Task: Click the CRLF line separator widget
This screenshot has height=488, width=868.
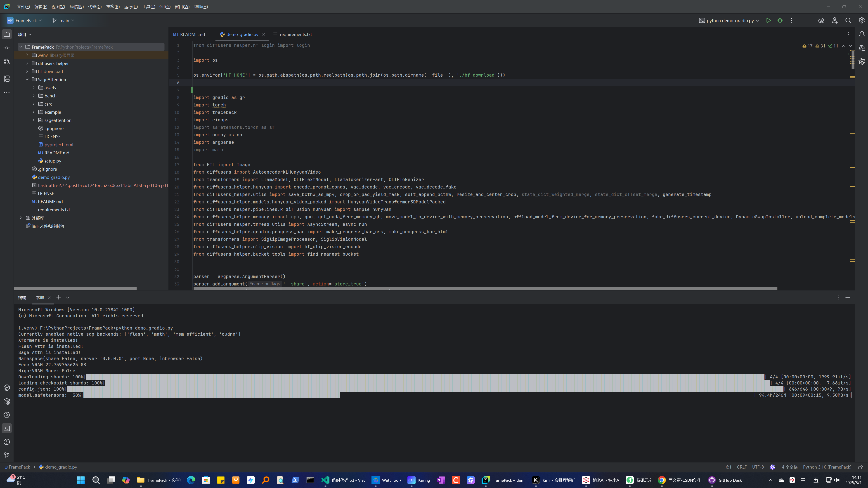Action: tap(742, 467)
